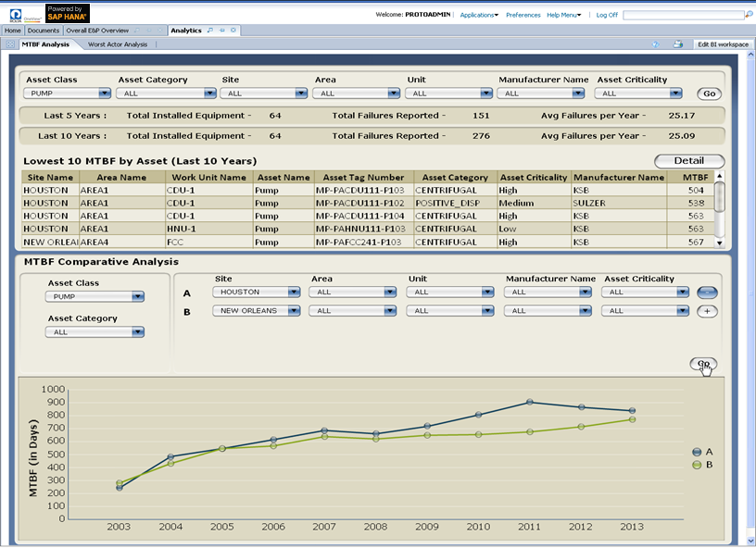Close the Overall E&P Overview tab
This screenshot has width=756, height=548.
tap(159, 31)
